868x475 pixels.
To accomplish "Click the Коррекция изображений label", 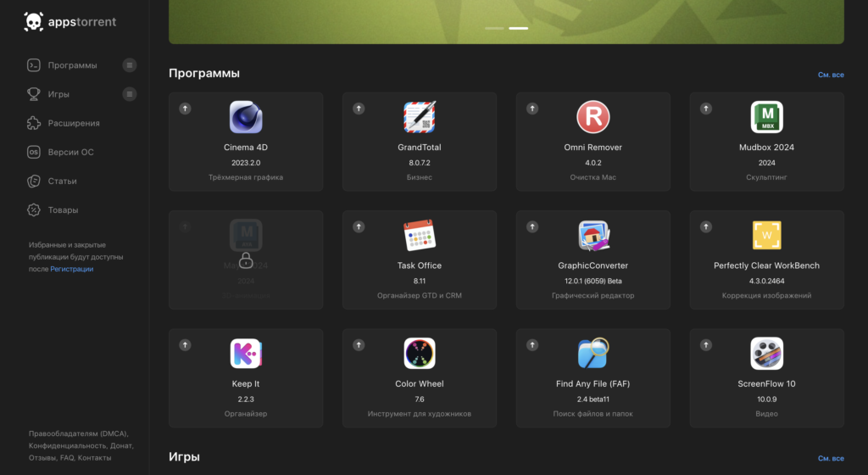I will (766, 296).
